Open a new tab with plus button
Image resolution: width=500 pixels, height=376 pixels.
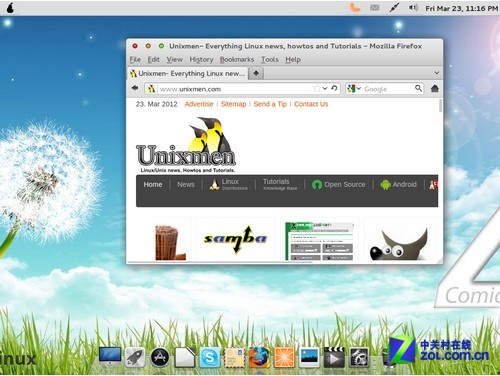(256, 73)
